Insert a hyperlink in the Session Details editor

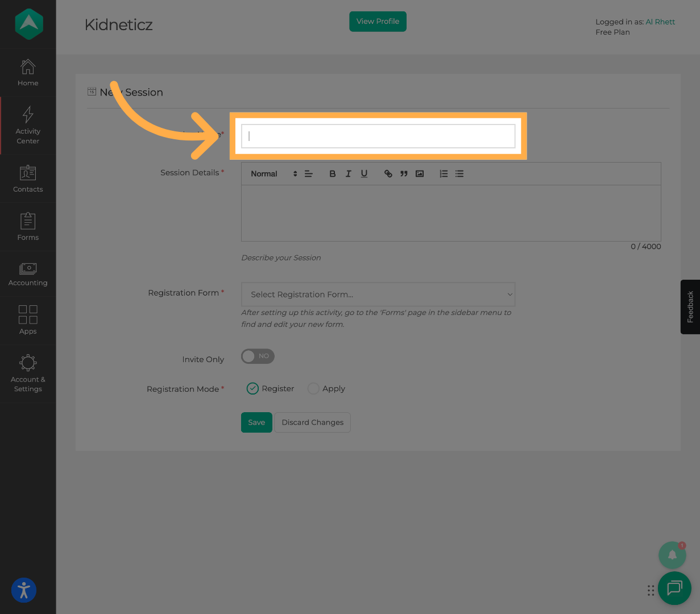click(x=388, y=173)
